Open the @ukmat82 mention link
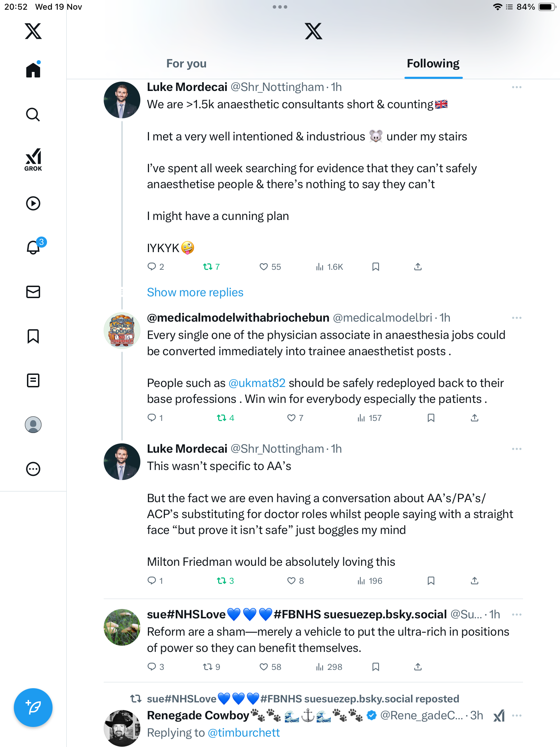This screenshot has height=747, width=560. 257,383
